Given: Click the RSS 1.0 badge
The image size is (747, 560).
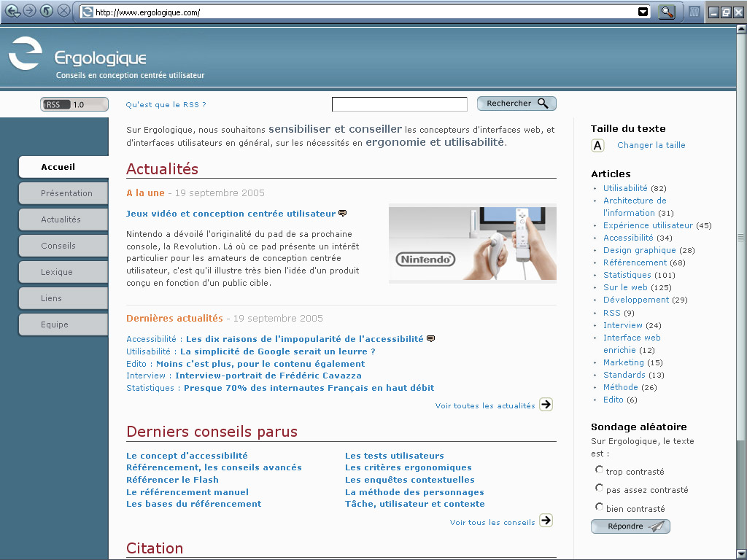Looking at the screenshot, I should point(74,104).
